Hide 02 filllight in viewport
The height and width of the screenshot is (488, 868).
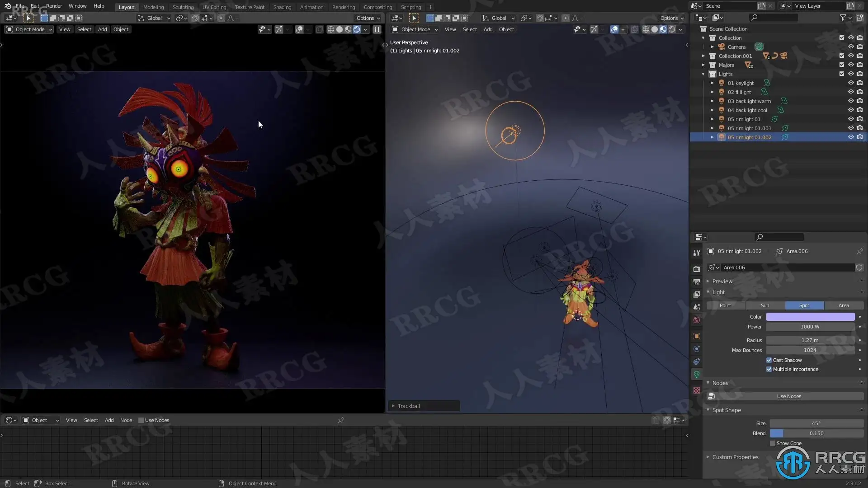click(850, 92)
